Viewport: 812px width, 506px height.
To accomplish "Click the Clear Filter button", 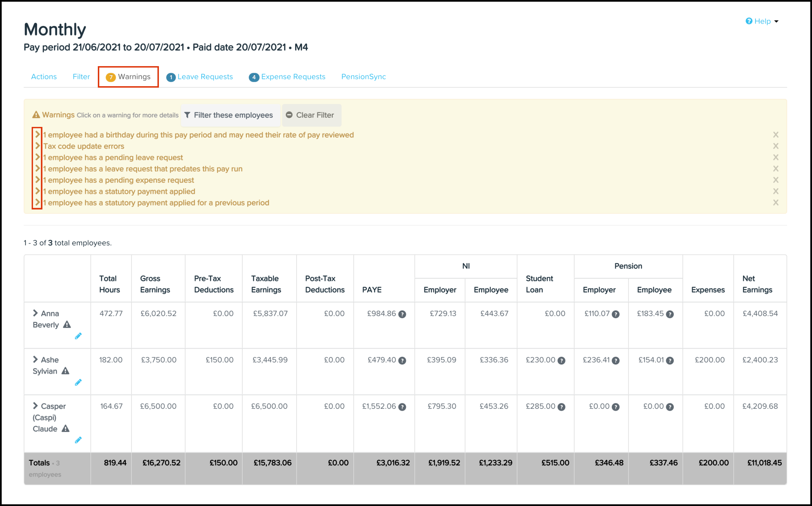I will (x=311, y=115).
